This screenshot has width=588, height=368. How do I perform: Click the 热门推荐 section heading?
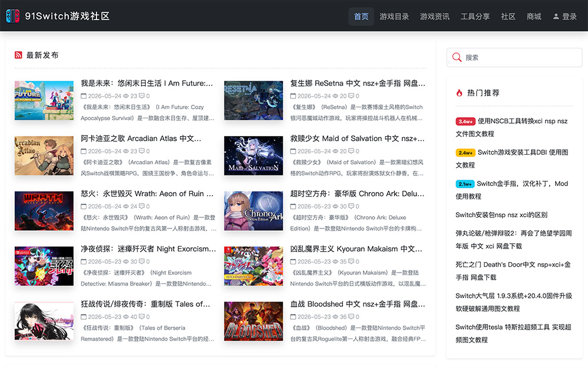pos(483,93)
